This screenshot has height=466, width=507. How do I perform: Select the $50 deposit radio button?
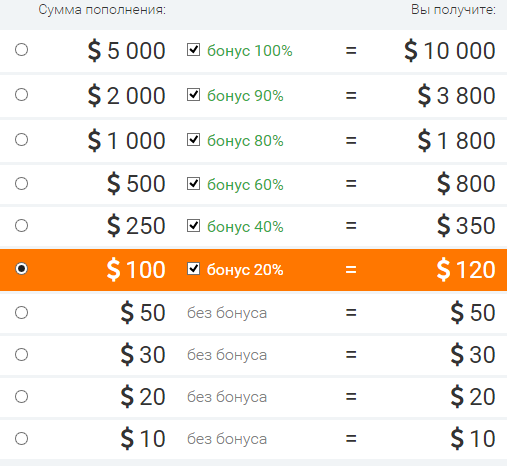coord(21,312)
